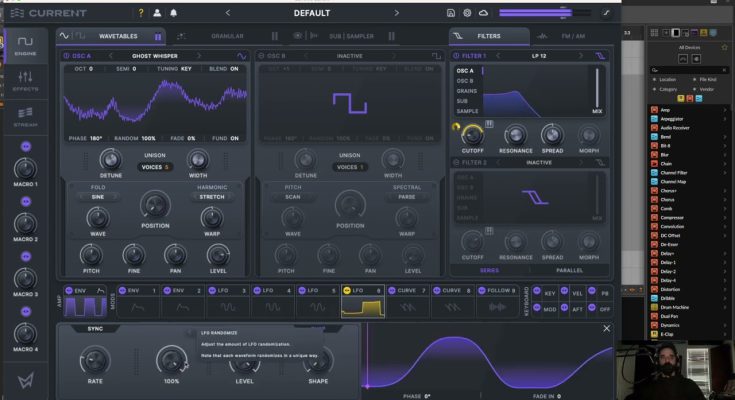The width and height of the screenshot is (735, 400).
Task: Go to next preset after DEFAULT
Action: (x=396, y=13)
